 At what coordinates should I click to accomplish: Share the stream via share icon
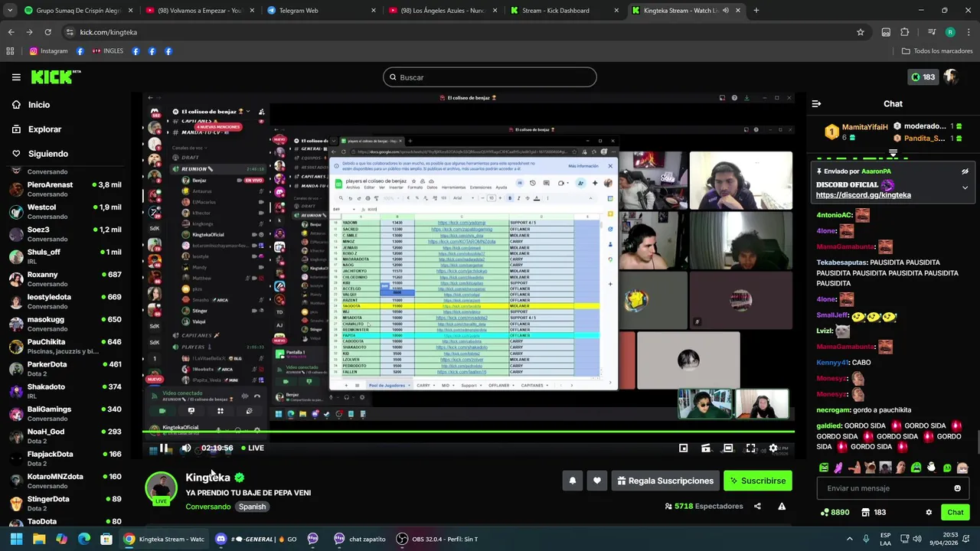(757, 506)
